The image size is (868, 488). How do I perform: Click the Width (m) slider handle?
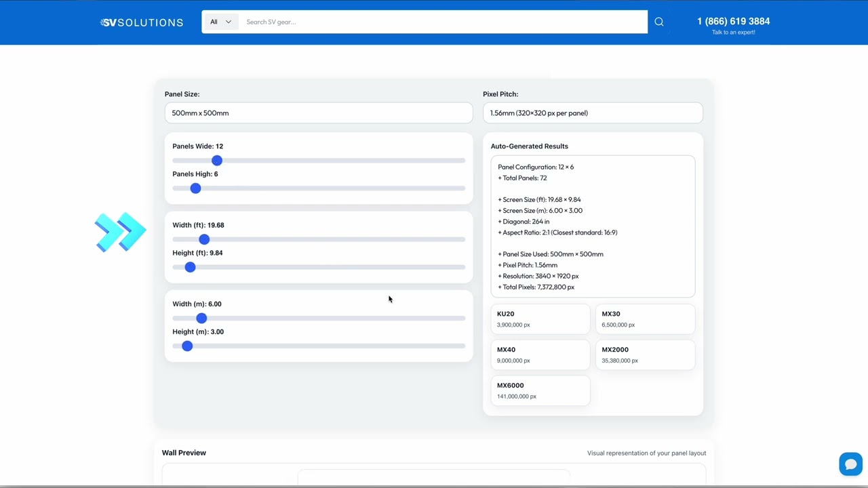(201, 319)
